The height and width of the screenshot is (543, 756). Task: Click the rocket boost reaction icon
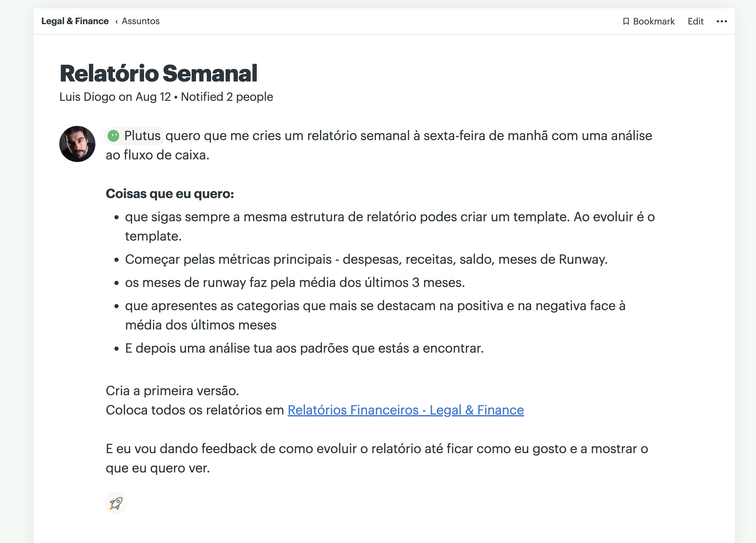116,503
